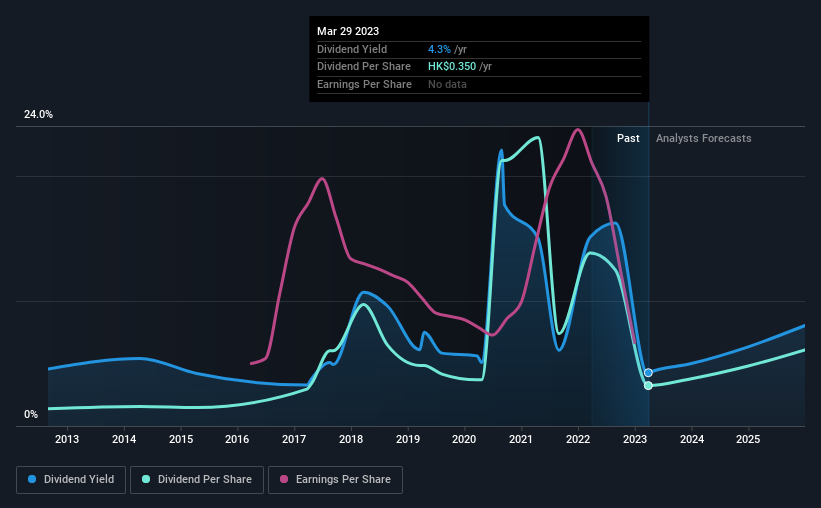821x508 pixels.
Task: Click the 'Analysts Forecasts' label
Action: (x=703, y=138)
